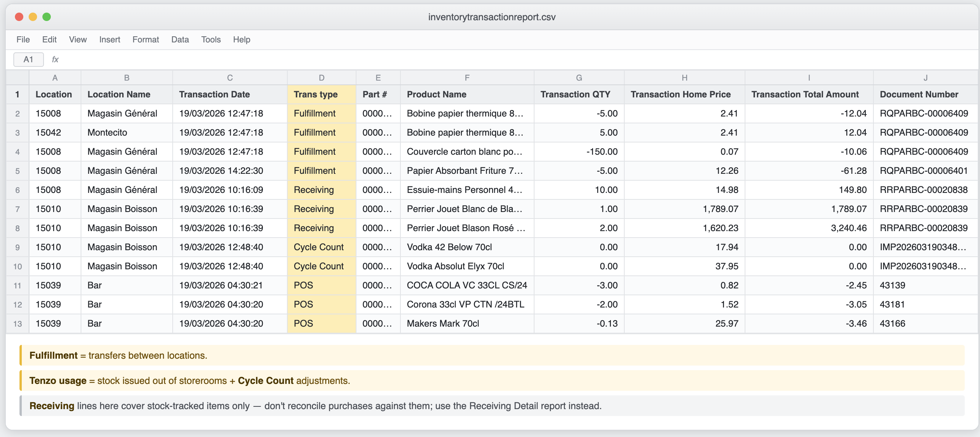Open the Tools menu

(211, 40)
